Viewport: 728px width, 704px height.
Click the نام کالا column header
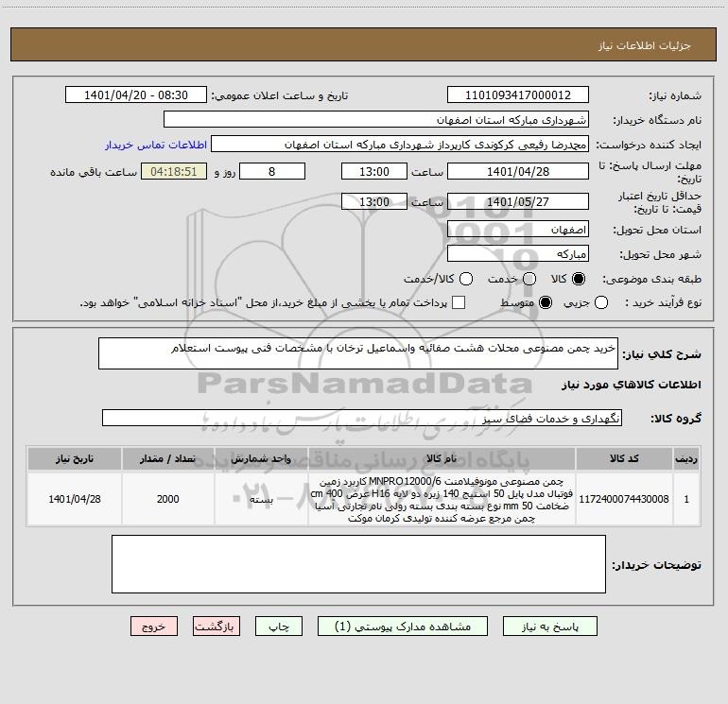click(x=442, y=458)
